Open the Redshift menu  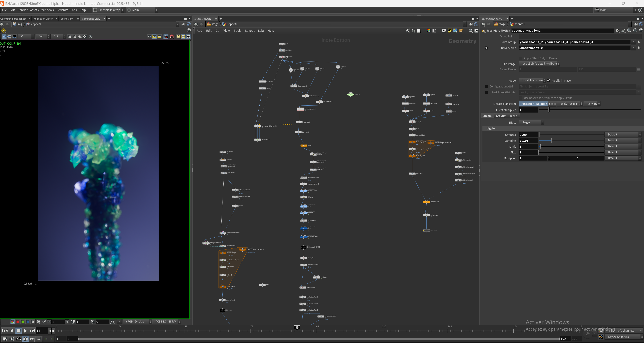(62, 10)
